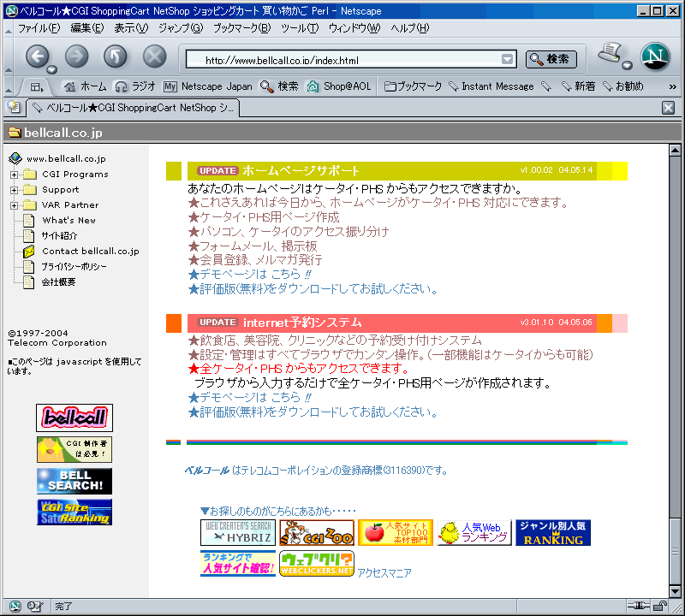Close the current tab with X button

click(668, 108)
